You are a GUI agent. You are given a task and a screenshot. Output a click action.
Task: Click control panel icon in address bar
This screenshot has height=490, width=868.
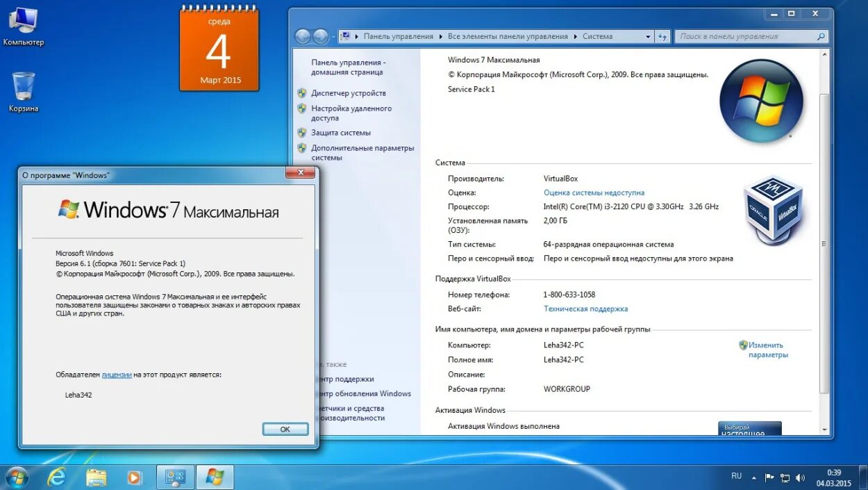[x=344, y=36]
